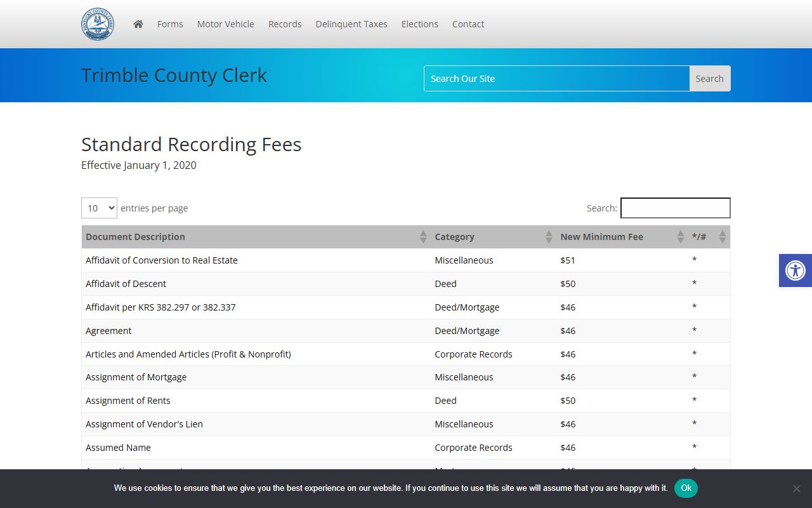Focus the Search Our Site field
The image size is (812, 508).
click(x=556, y=79)
